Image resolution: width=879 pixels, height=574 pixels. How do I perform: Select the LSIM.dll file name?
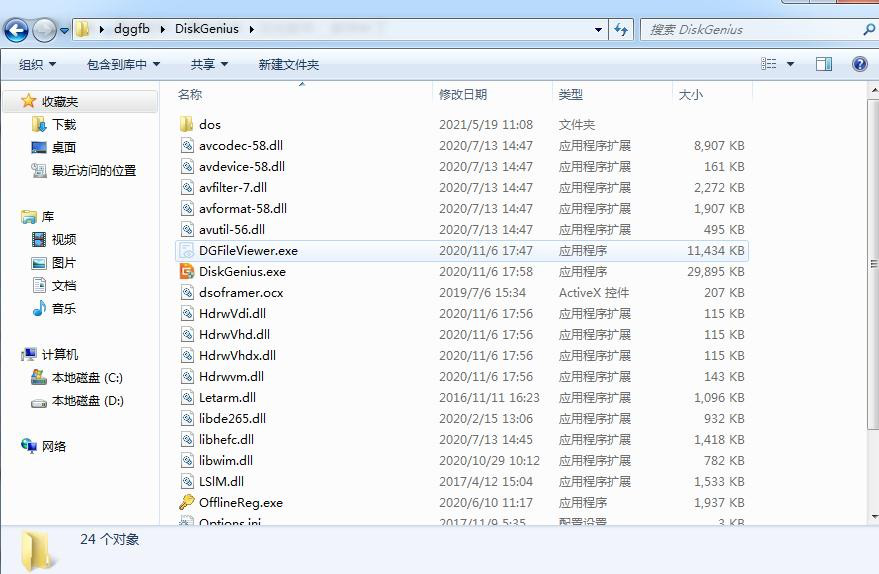221,482
